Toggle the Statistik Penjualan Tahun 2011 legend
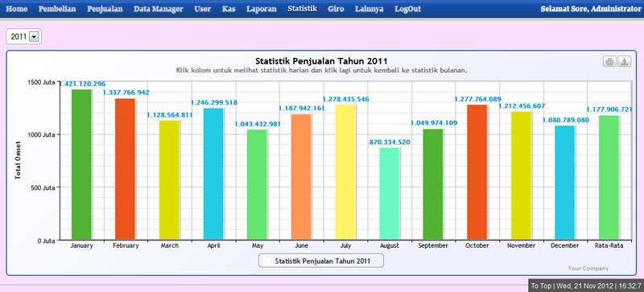Image resolution: width=644 pixels, height=292 pixels. 321,261
